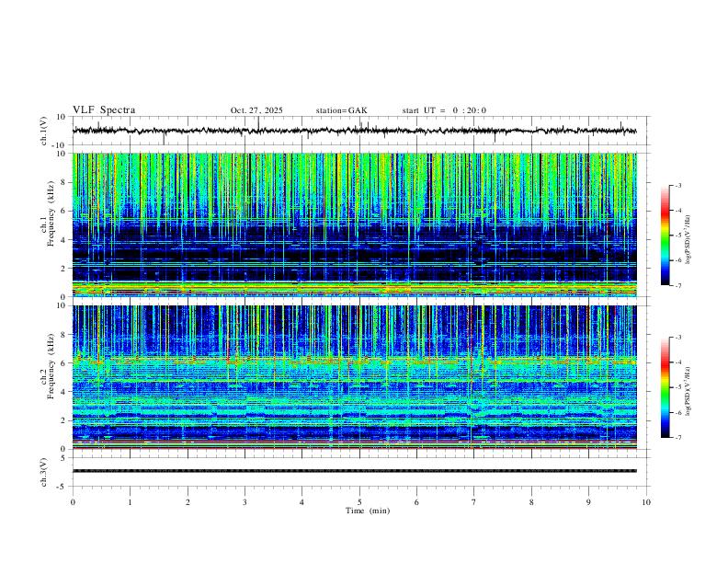Click the ch.1 waveform trace plot
The height and width of the screenshot is (563, 728).
354,131
